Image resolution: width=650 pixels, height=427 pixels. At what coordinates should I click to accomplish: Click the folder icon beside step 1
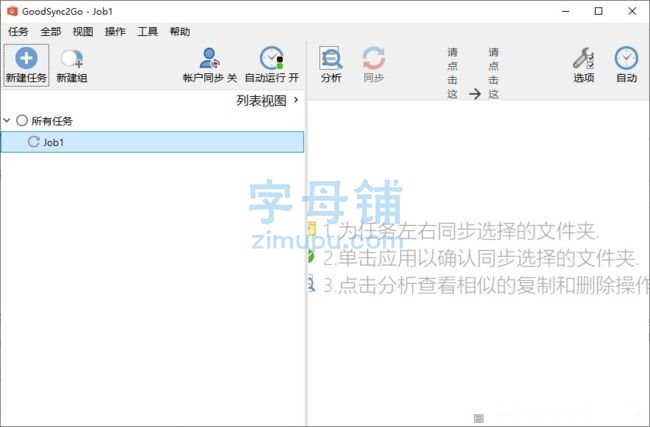(312, 229)
